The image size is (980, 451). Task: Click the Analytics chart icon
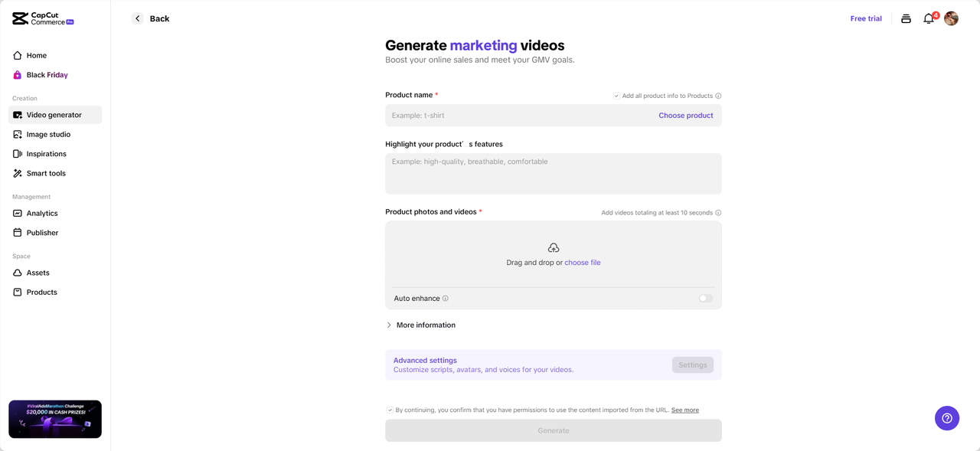[x=18, y=213]
